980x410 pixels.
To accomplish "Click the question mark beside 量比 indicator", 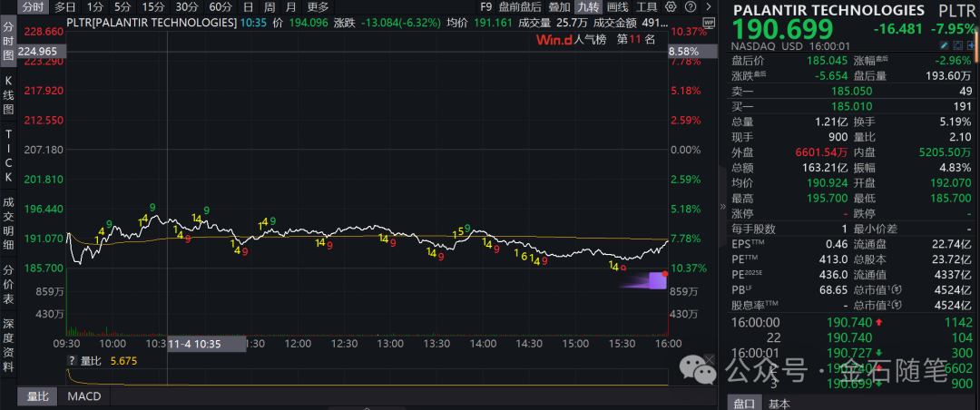I will pos(71,360).
